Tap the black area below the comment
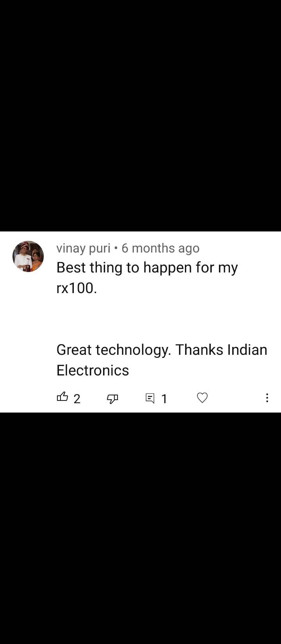 (x=140, y=528)
